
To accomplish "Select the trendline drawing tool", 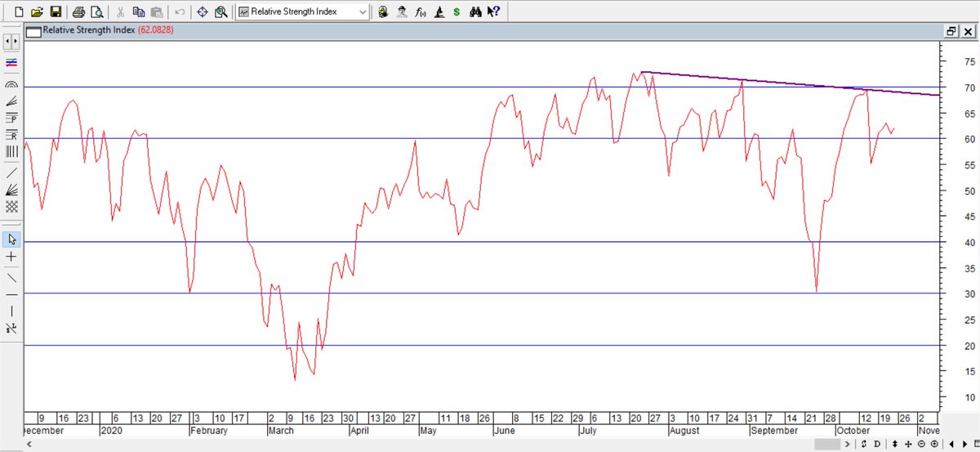I will [11, 172].
